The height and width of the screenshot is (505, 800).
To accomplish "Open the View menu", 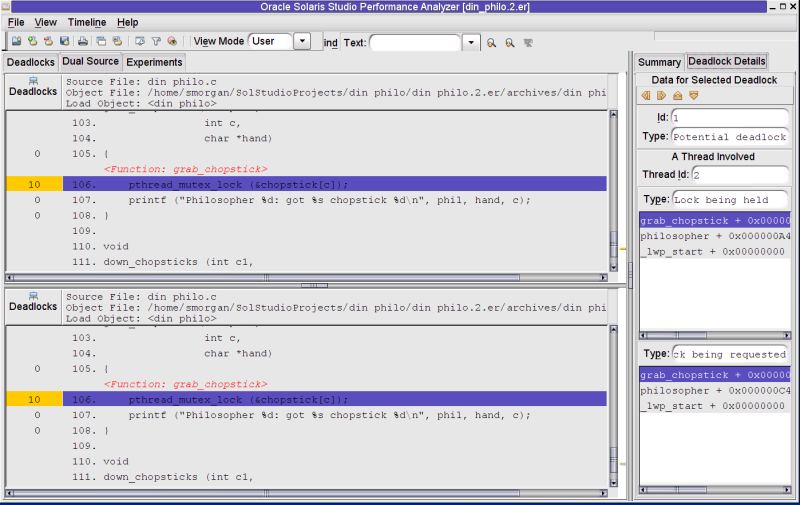I will coord(45,22).
